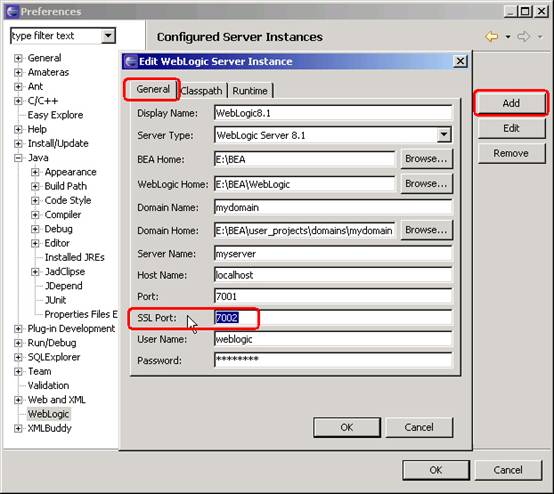The height and width of the screenshot is (494, 554).
Task: Expand the Compiler node
Action: tap(35, 215)
